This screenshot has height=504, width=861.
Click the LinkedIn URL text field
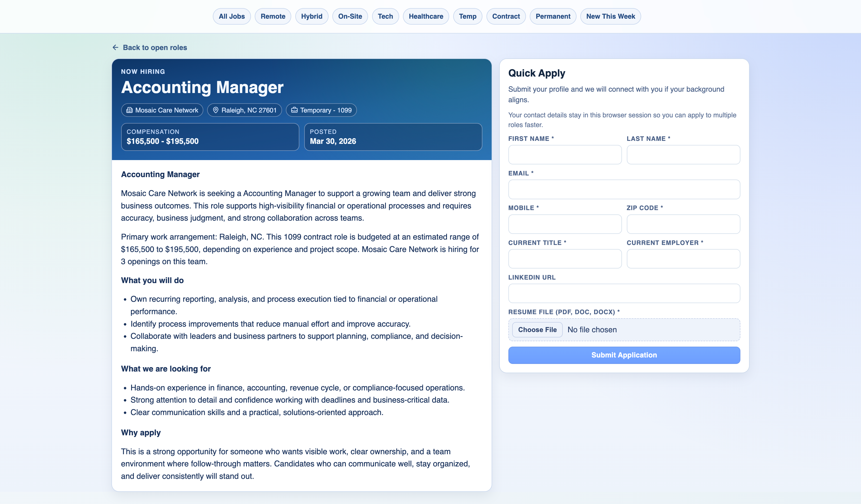pyautogui.click(x=624, y=293)
